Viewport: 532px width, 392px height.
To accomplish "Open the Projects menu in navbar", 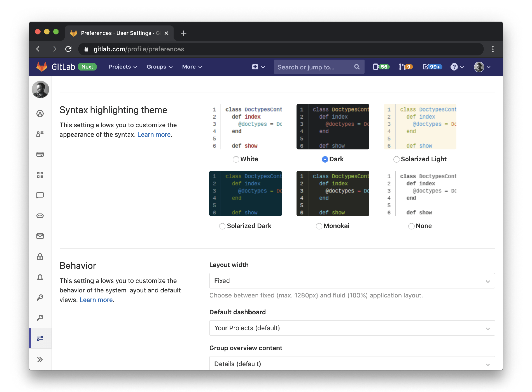I will [x=123, y=67].
